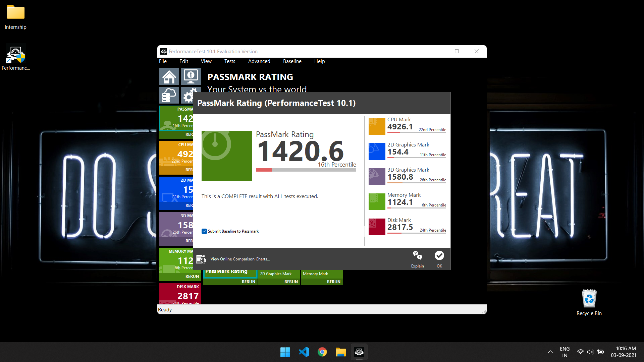Open the Baseline menu
This screenshot has height=362, width=644.
click(292, 61)
